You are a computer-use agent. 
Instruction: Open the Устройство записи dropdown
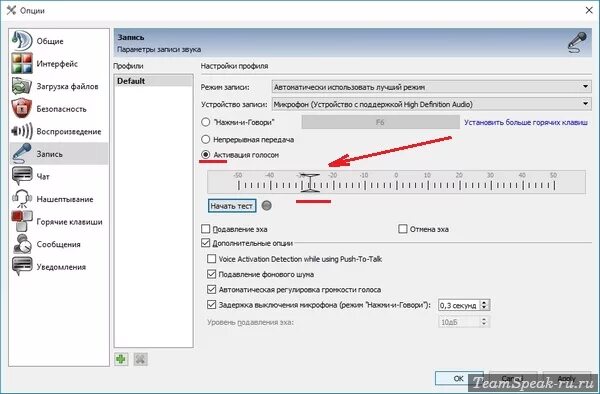pyautogui.click(x=431, y=104)
